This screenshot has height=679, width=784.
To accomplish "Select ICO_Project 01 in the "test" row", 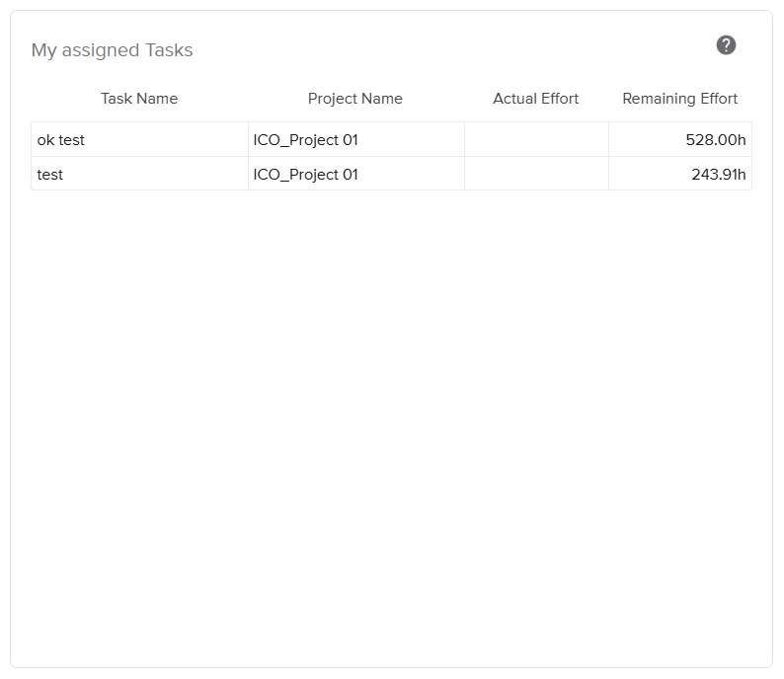I will pyautogui.click(x=305, y=175).
